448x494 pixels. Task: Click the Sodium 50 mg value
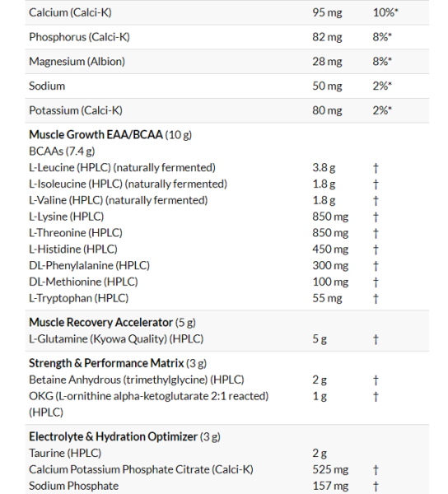coord(327,86)
